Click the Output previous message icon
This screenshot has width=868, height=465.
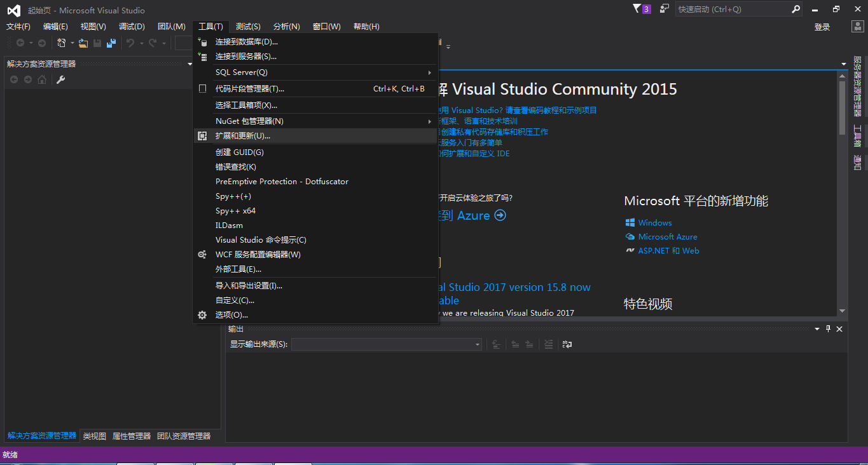point(515,344)
